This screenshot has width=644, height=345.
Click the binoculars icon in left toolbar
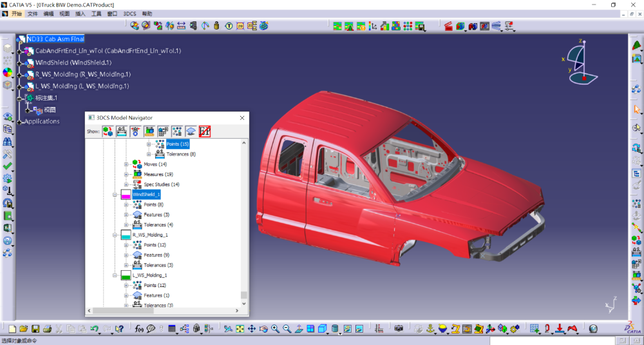pyautogui.click(x=7, y=142)
